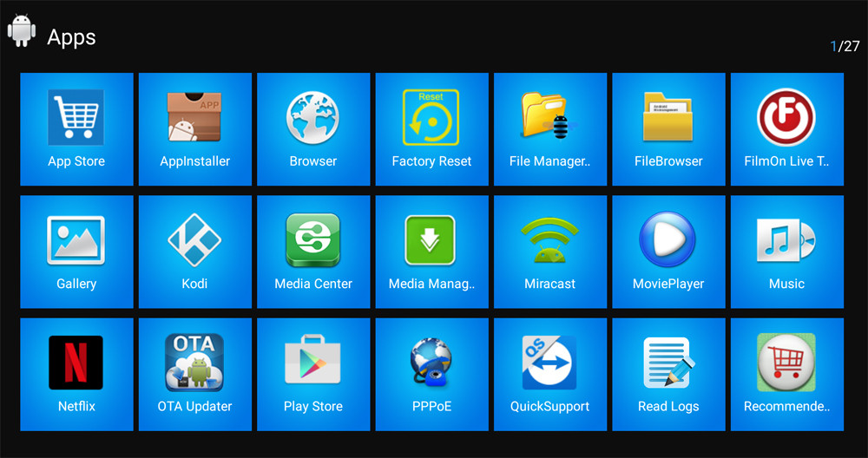
Task: Launch AppInstaller
Action: [x=194, y=128]
